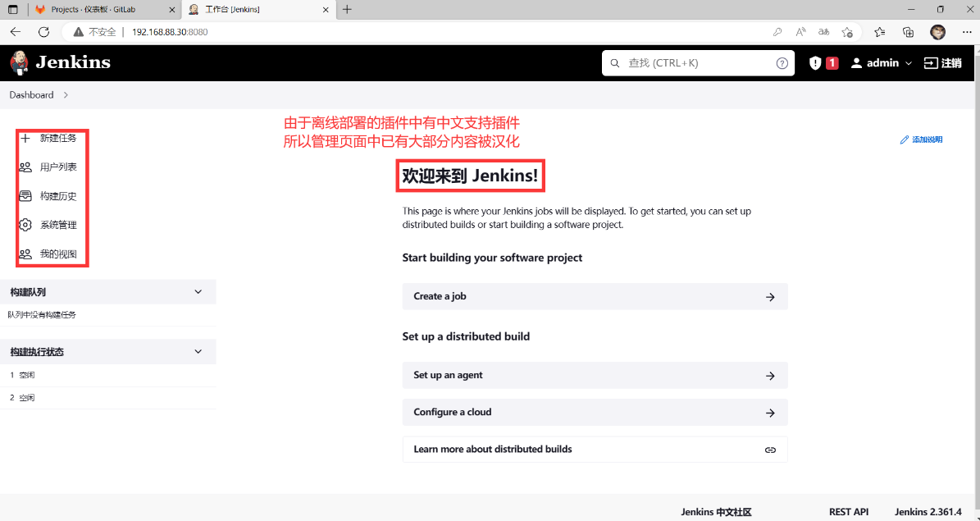Open a new browser tab
The height and width of the screenshot is (521, 980).
click(348, 9)
